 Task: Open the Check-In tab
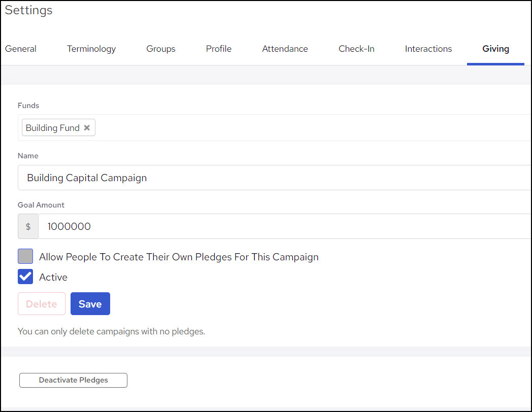coord(356,49)
